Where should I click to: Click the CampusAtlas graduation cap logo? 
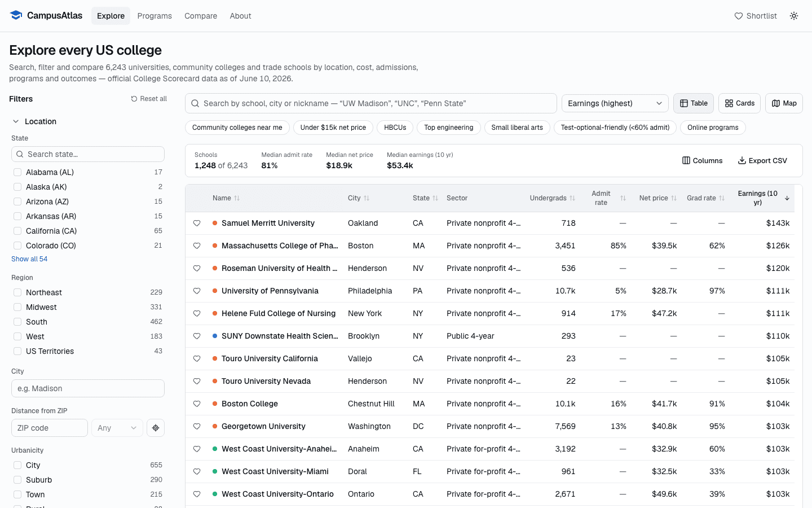[16, 15]
